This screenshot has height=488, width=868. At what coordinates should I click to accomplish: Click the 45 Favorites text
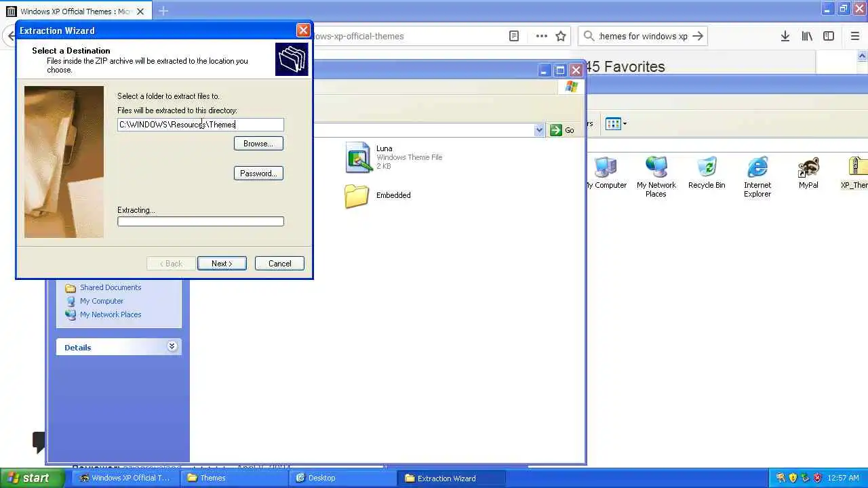tap(625, 66)
